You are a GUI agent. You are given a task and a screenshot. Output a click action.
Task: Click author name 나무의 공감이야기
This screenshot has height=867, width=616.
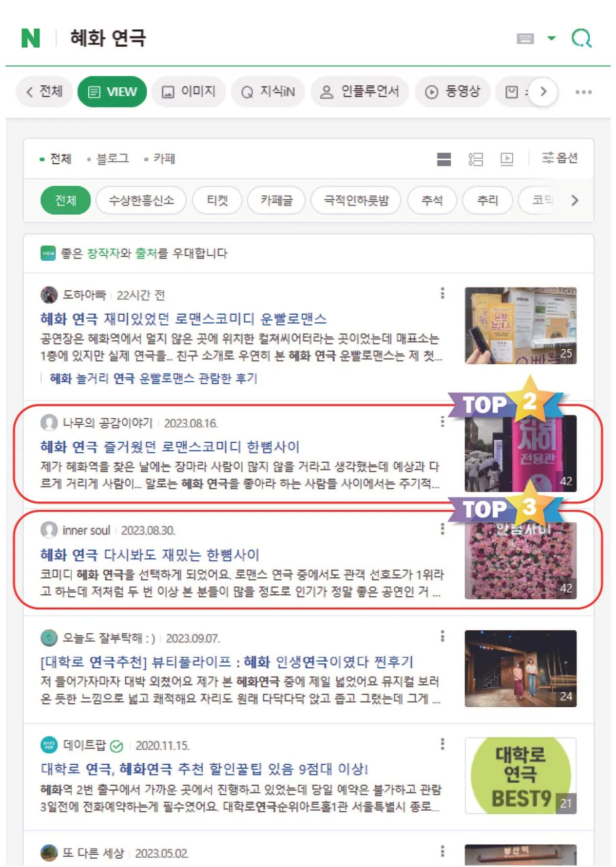107,423
